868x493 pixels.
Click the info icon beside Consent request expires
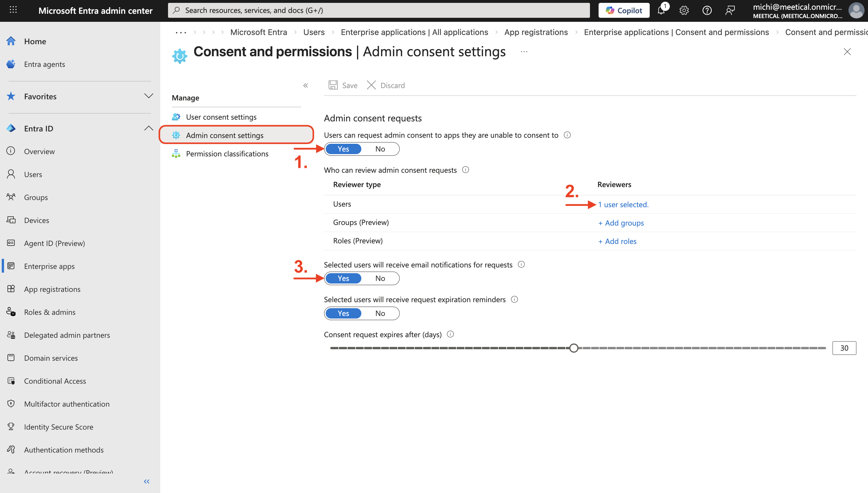click(450, 334)
